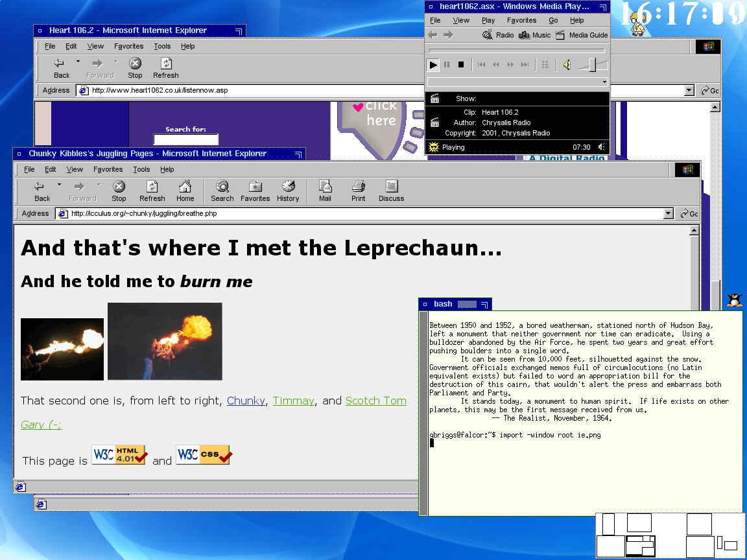747x560 pixels.
Task: Open View menu in Media Player
Action: pyautogui.click(x=460, y=21)
